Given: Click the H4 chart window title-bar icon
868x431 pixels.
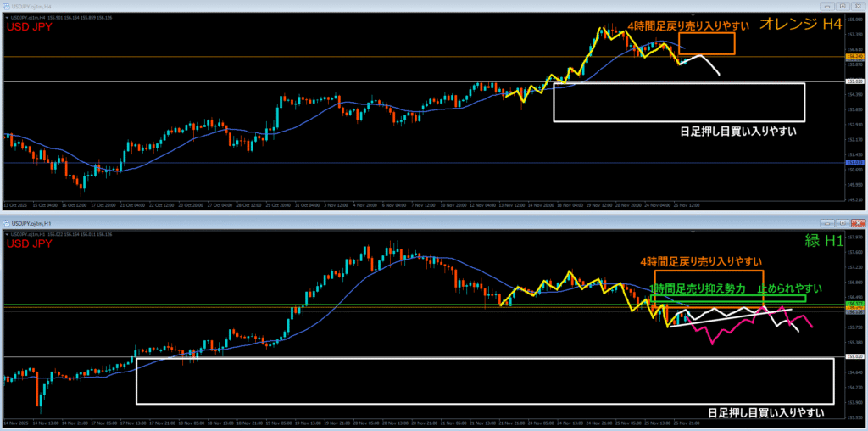Looking at the screenshot, I should pos(7,7).
